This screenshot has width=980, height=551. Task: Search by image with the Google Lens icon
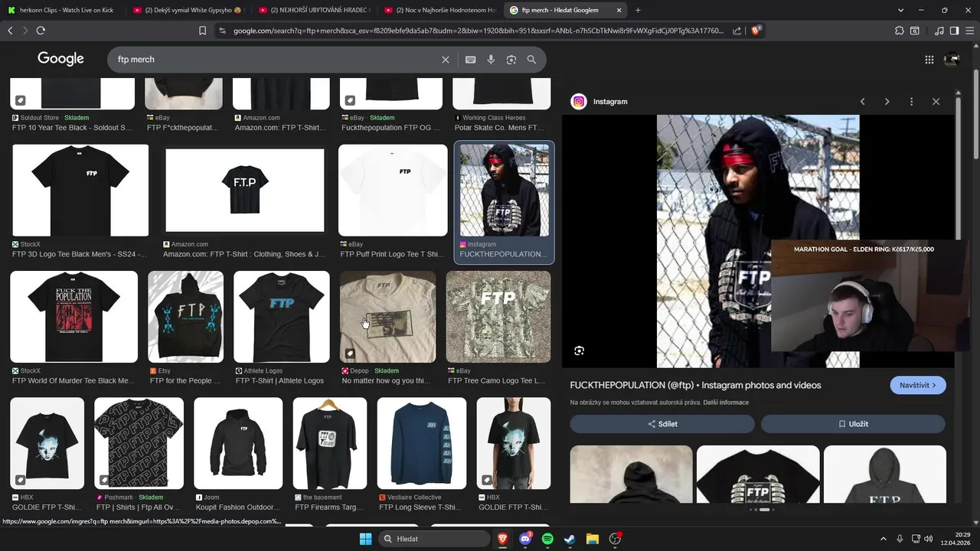(511, 60)
